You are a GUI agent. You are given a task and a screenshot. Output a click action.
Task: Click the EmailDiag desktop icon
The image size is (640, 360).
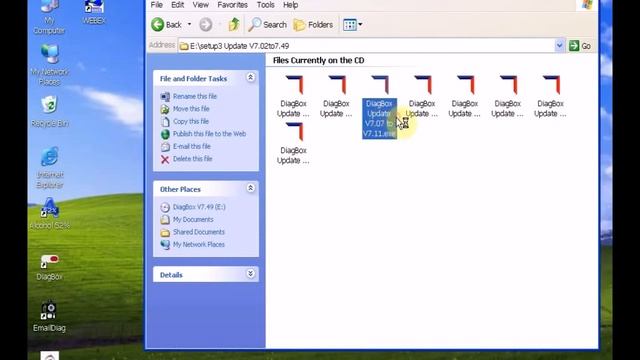49,317
